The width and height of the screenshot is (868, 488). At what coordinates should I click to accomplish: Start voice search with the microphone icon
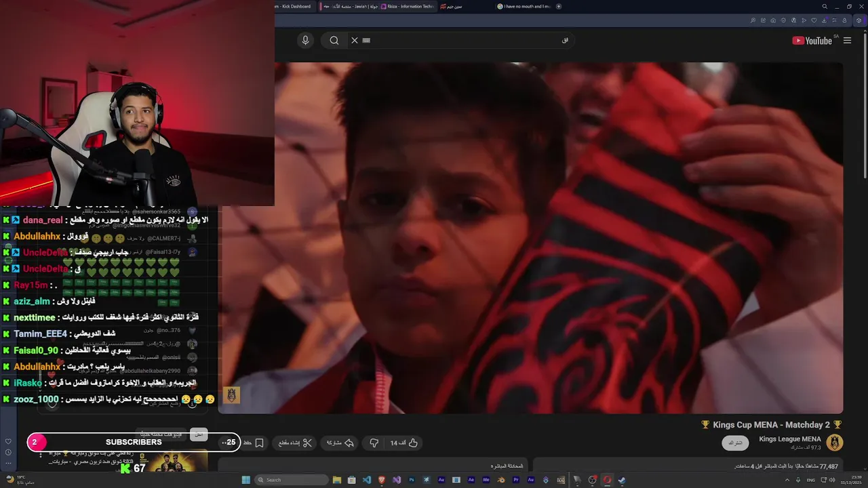pos(305,40)
